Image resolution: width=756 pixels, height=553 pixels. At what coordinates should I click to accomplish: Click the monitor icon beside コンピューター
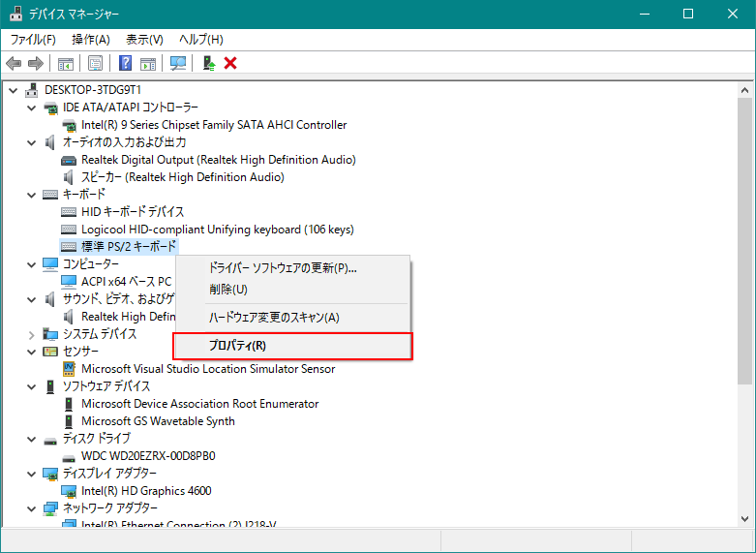50,264
